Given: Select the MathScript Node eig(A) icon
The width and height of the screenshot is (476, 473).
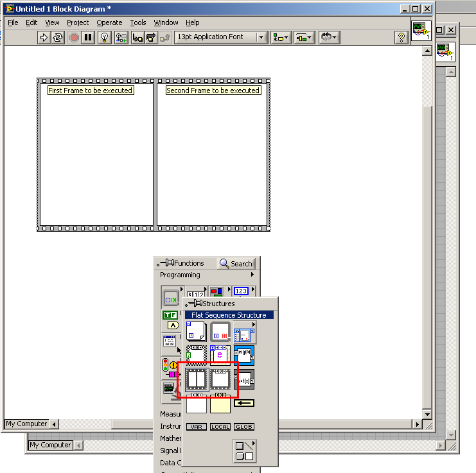Looking at the screenshot, I should [244, 355].
